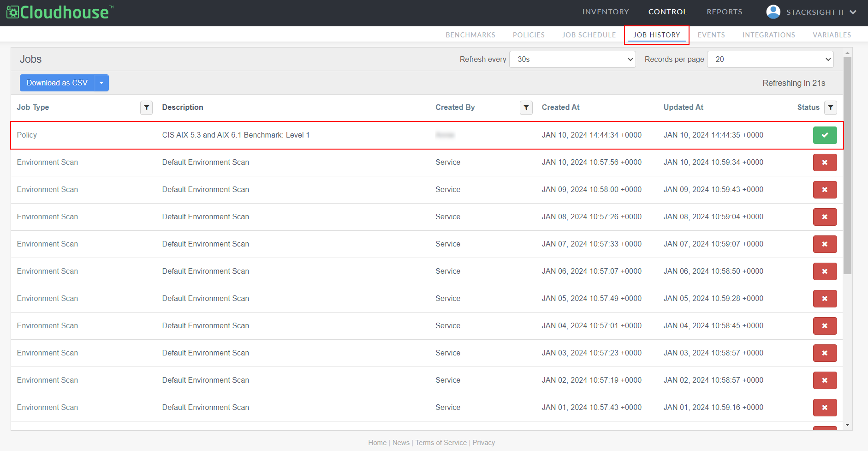Open the INVENTORY menu
Image resolution: width=868 pixels, height=451 pixels.
click(x=606, y=12)
